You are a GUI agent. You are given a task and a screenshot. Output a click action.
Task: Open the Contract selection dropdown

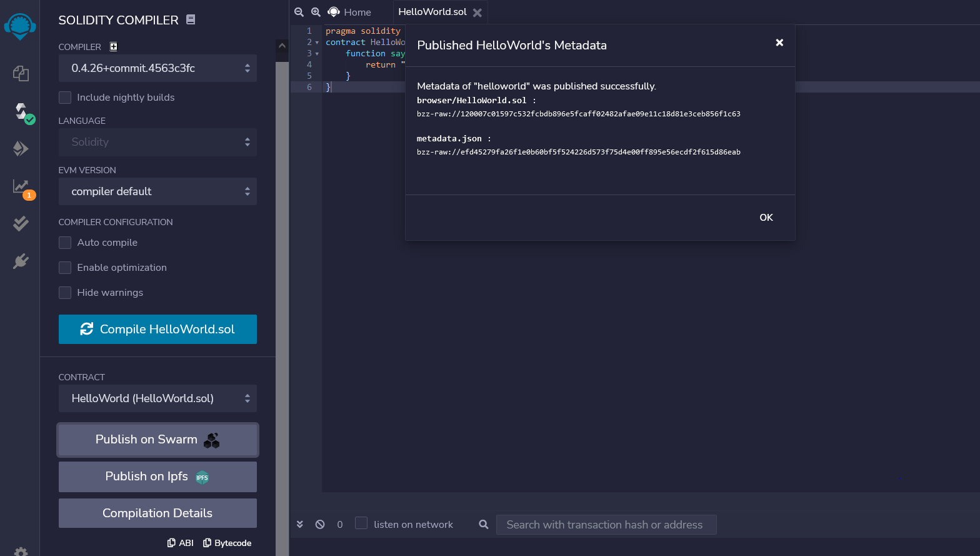click(x=157, y=398)
